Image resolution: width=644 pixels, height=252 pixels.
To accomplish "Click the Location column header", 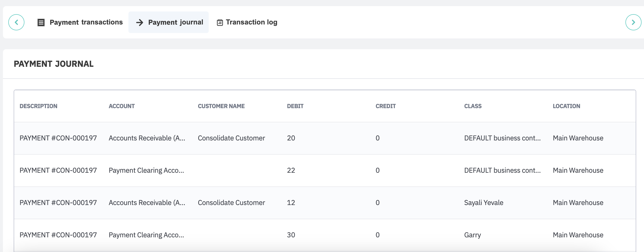I will point(566,106).
